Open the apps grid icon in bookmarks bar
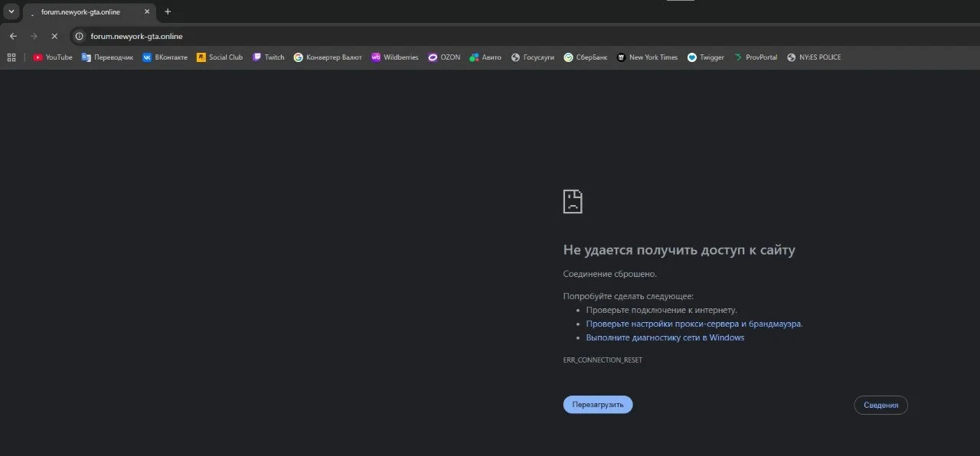Image resolution: width=980 pixels, height=456 pixels. coord(11,57)
